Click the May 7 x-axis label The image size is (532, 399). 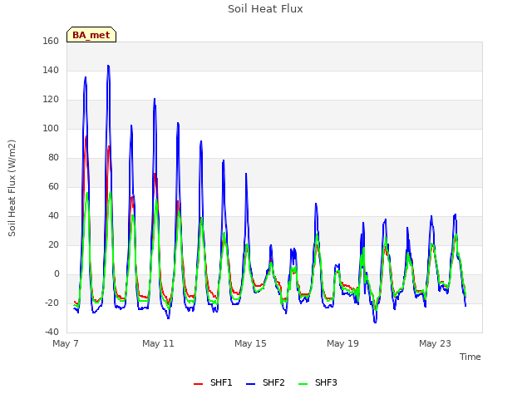(66, 343)
